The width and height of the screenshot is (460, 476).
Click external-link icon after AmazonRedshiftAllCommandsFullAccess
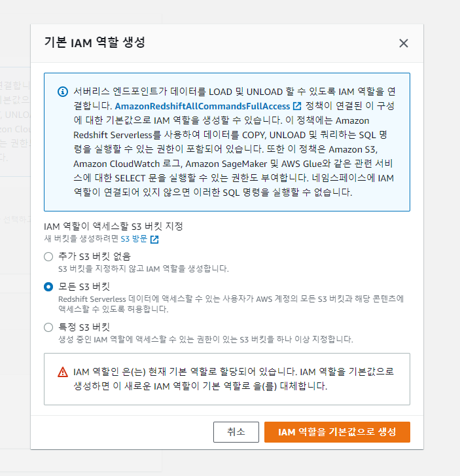point(297,106)
